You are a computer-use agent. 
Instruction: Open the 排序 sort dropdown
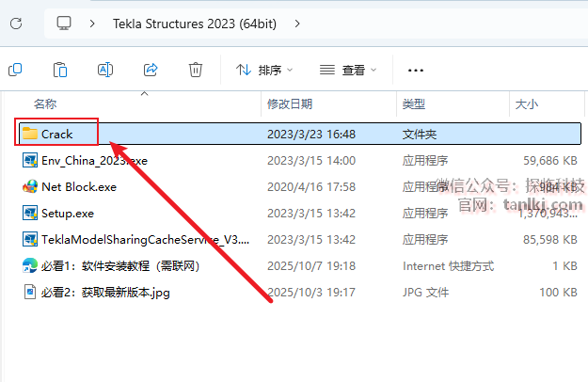pyautogui.click(x=264, y=70)
